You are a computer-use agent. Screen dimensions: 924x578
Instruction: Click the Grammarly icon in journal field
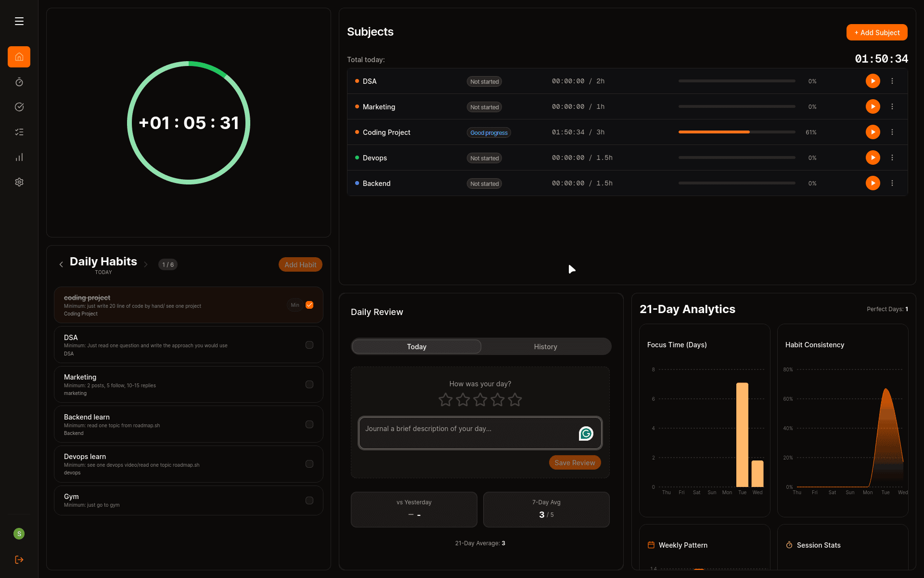coord(586,433)
